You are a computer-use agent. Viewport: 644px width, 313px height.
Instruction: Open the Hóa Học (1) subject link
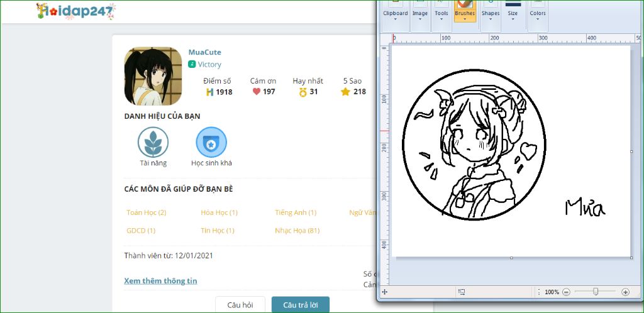[219, 212]
